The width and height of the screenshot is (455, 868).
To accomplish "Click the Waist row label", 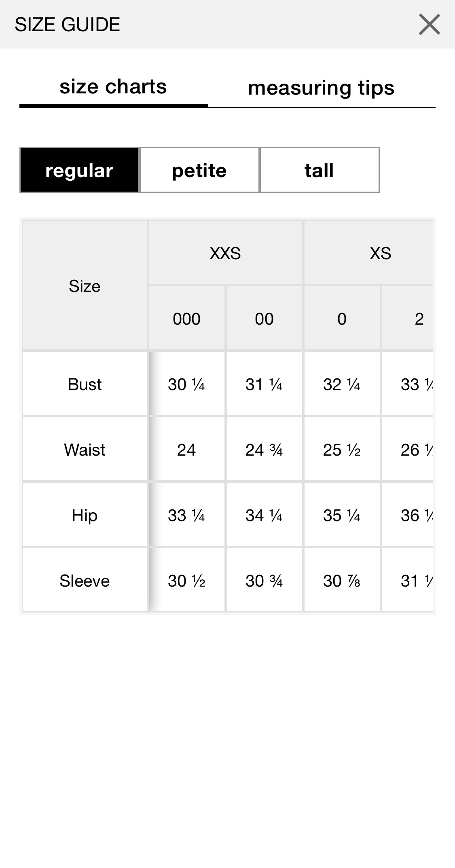I will pyautogui.click(x=85, y=450).
